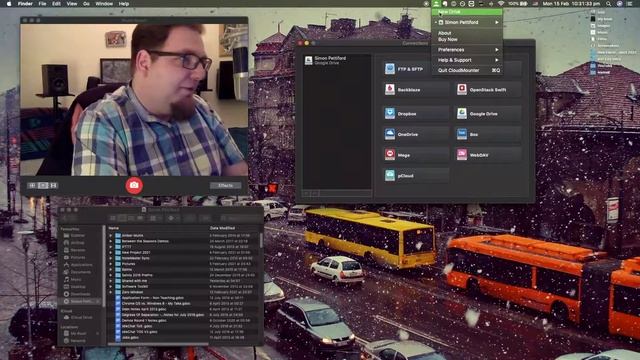The image size is (640, 360).
Task: Expand the Shared with me folder
Action: click(x=110, y=281)
